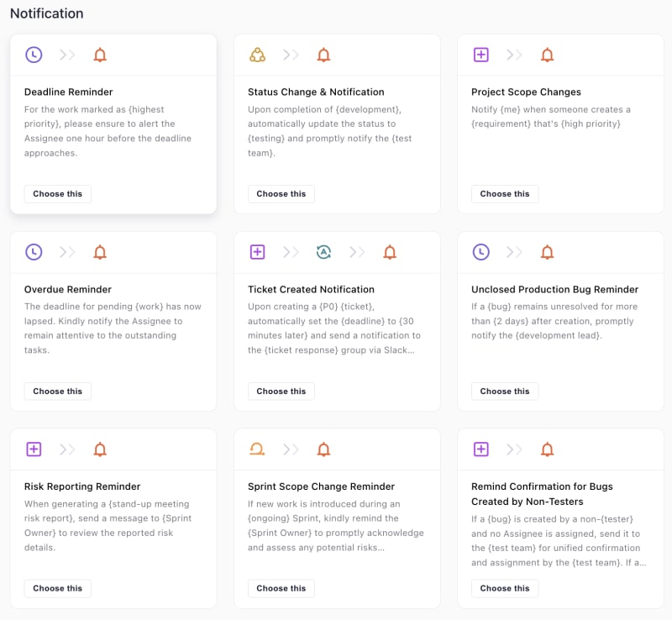Click the bell icon on Overdue Reminder card

click(100, 252)
